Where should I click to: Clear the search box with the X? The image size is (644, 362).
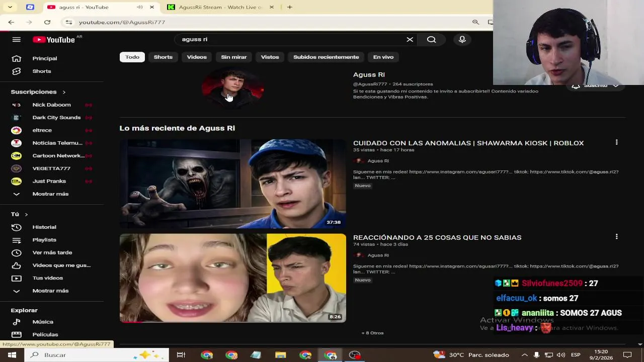(410, 39)
